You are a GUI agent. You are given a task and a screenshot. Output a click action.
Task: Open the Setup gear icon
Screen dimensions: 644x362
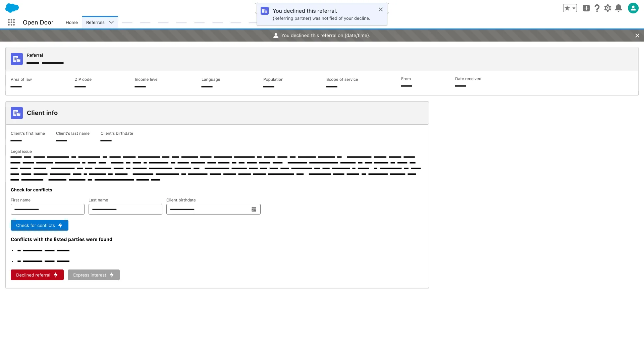(608, 8)
